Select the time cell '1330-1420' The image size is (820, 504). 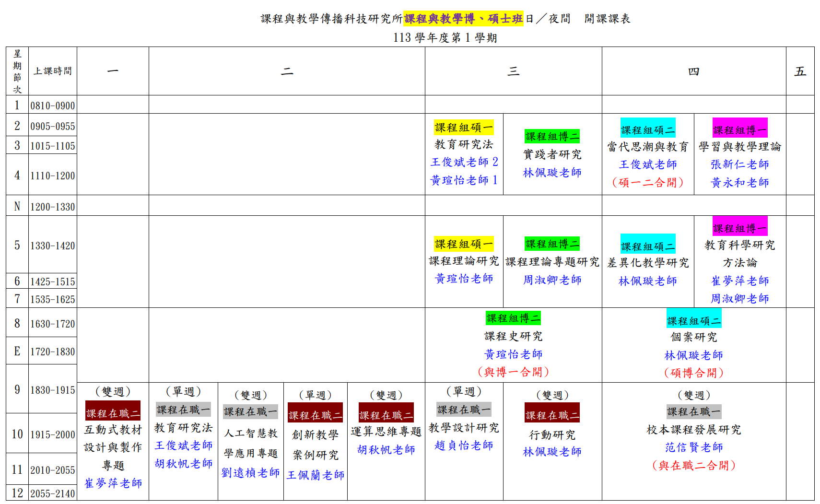pos(53,246)
